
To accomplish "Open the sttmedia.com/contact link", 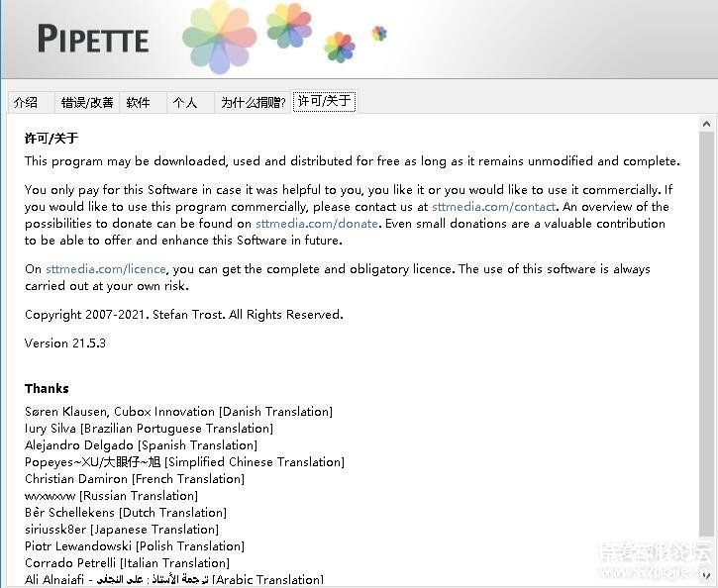I will [x=493, y=207].
